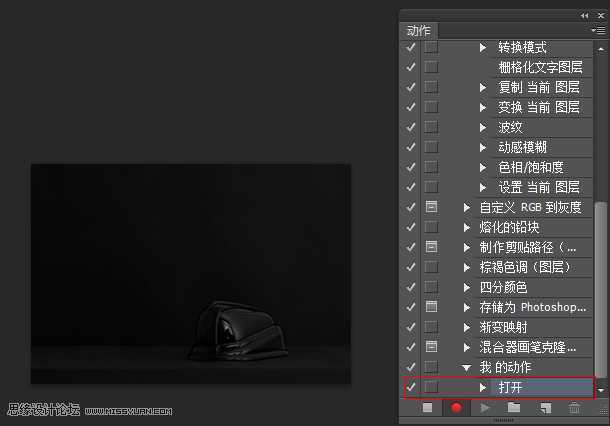
Task: Click the dark canvas image
Action: (x=191, y=274)
